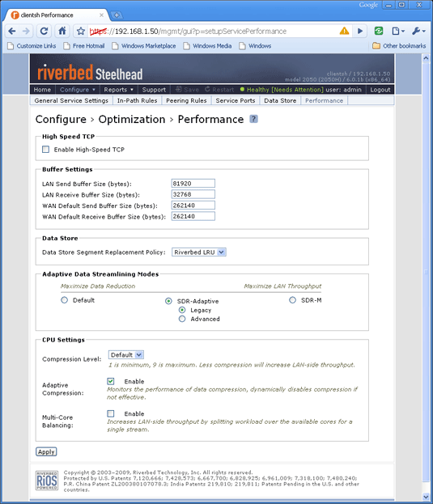Click the Configure breadcrumb heading

coord(61,119)
